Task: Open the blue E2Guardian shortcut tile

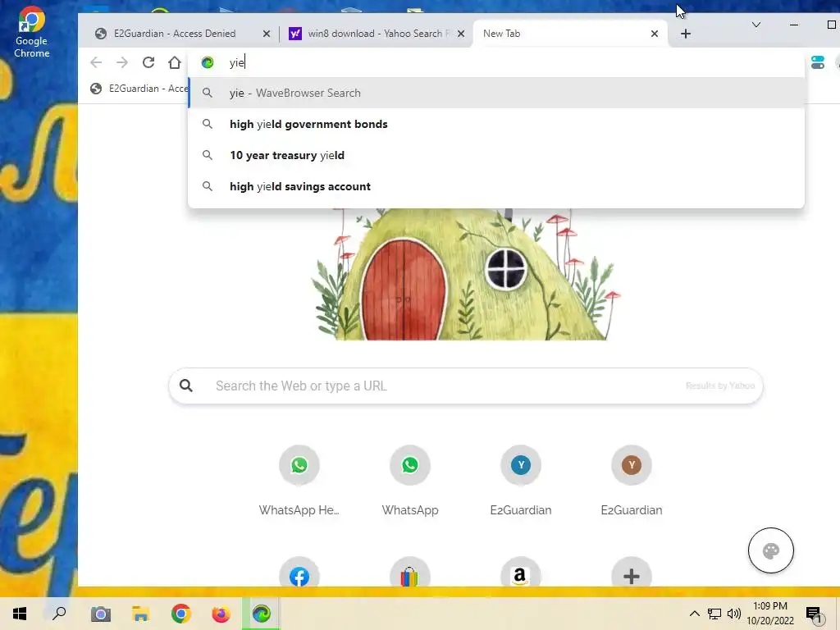Action: [521, 481]
